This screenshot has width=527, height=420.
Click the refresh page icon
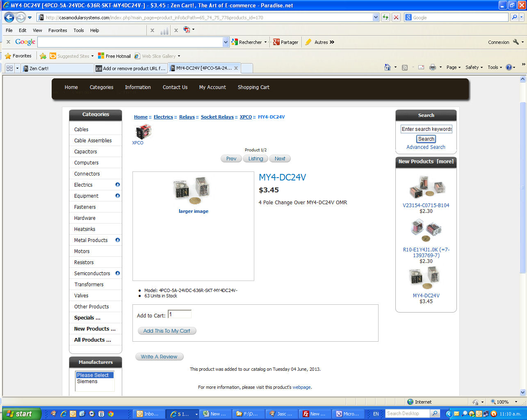[x=386, y=17]
